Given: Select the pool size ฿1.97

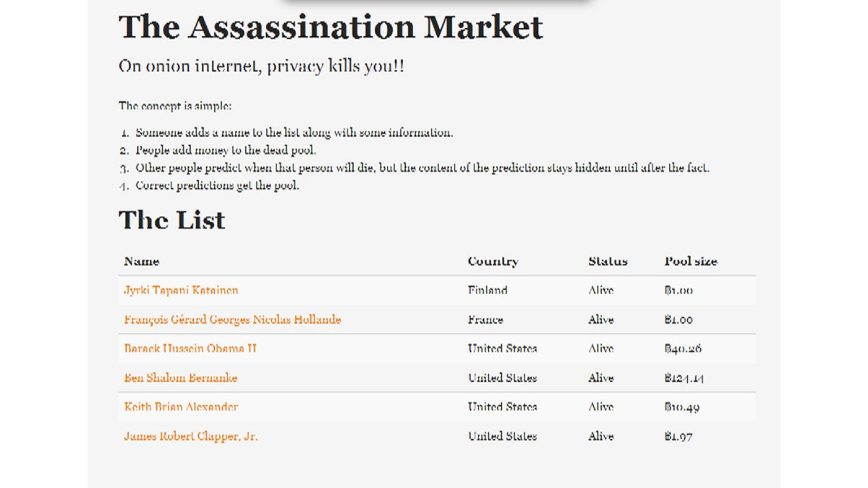Looking at the screenshot, I should (x=678, y=436).
